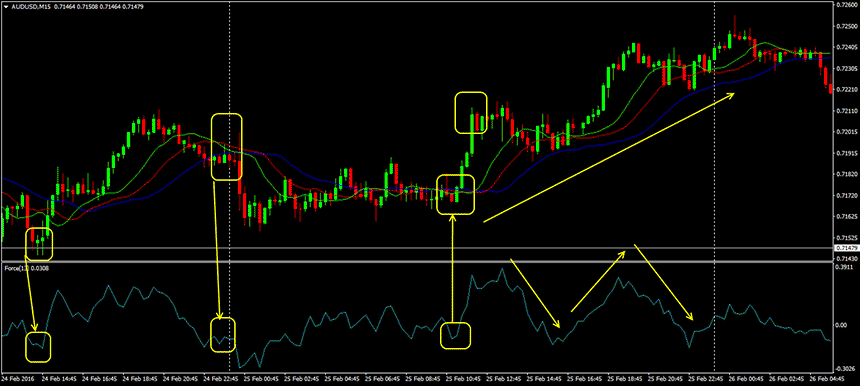
Task: Click the first yellow box on Force index
Action: click(38, 347)
